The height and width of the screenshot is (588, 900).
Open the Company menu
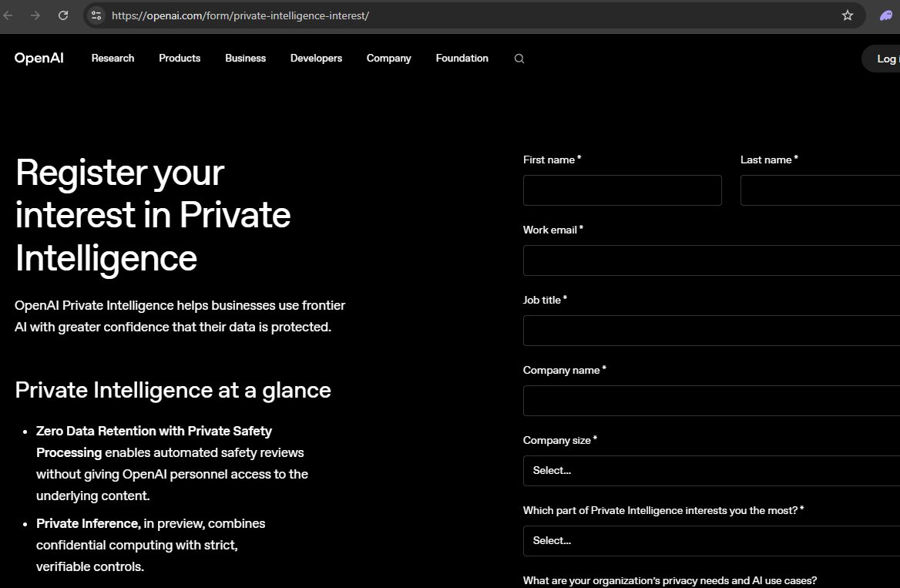388,58
